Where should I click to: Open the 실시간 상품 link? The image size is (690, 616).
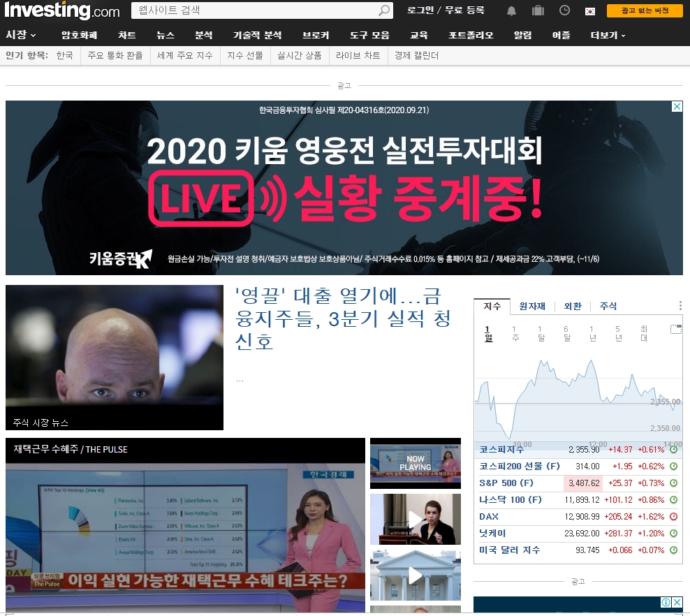pyautogui.click(x=299, y=55)
